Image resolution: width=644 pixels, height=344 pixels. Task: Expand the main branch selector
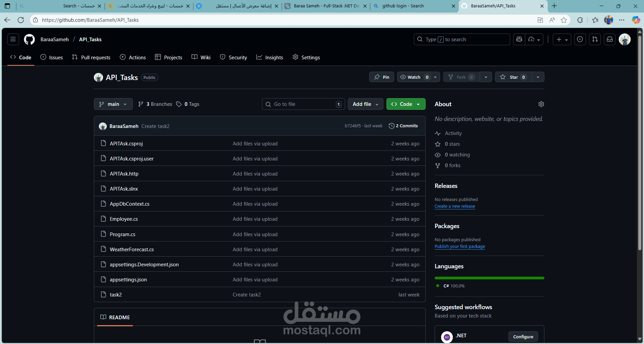(x=113, y=104)
